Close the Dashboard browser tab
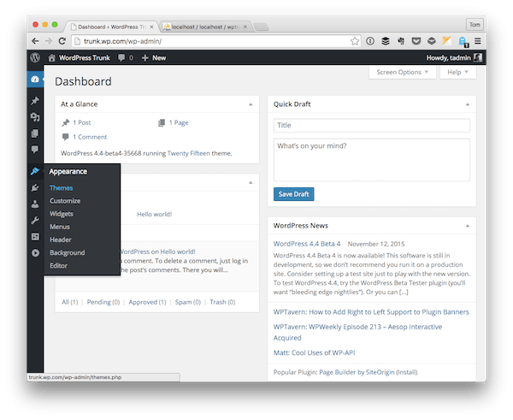513x420 pixels. (151, 27)
